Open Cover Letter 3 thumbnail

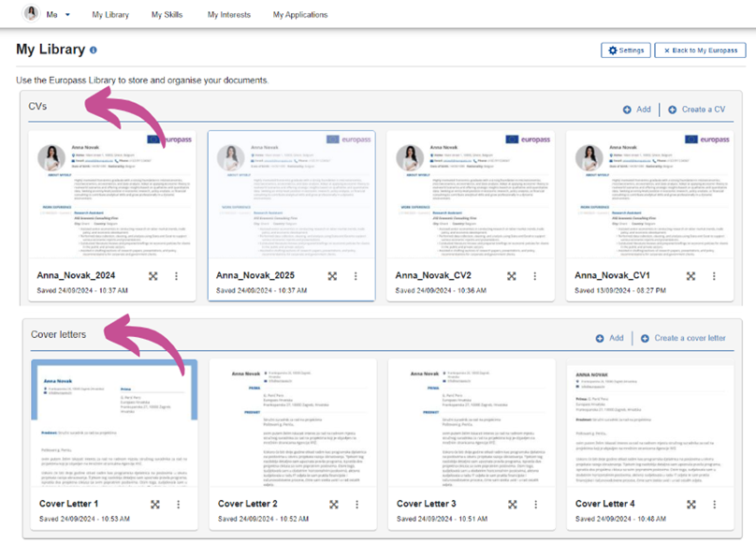pyautogui.click(x=472, y=423)
